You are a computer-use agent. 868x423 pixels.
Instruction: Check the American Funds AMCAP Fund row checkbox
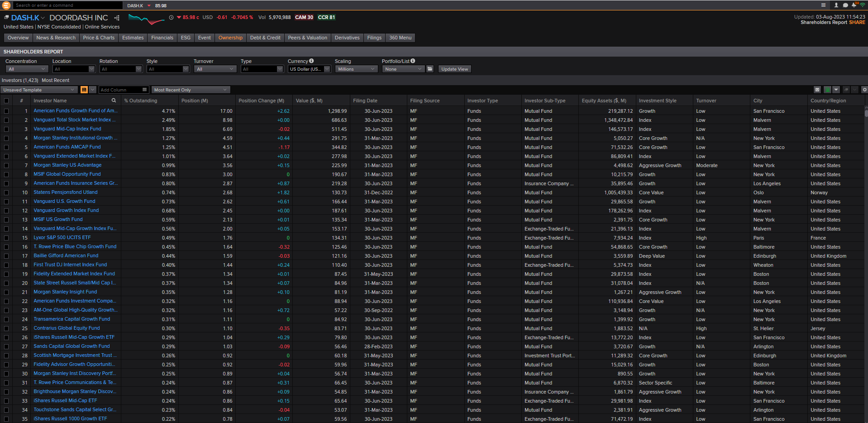[x=6, y=147]
